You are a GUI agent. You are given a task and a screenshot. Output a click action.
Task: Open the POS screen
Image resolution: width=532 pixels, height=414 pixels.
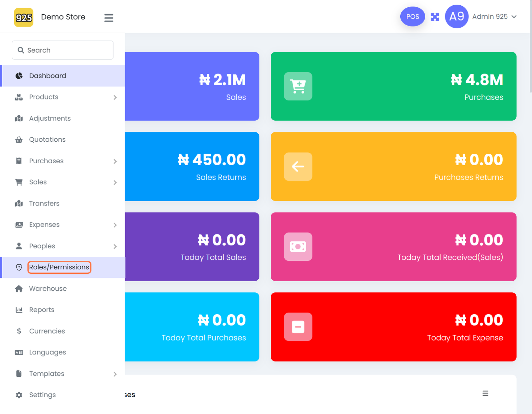click(412, 17)
